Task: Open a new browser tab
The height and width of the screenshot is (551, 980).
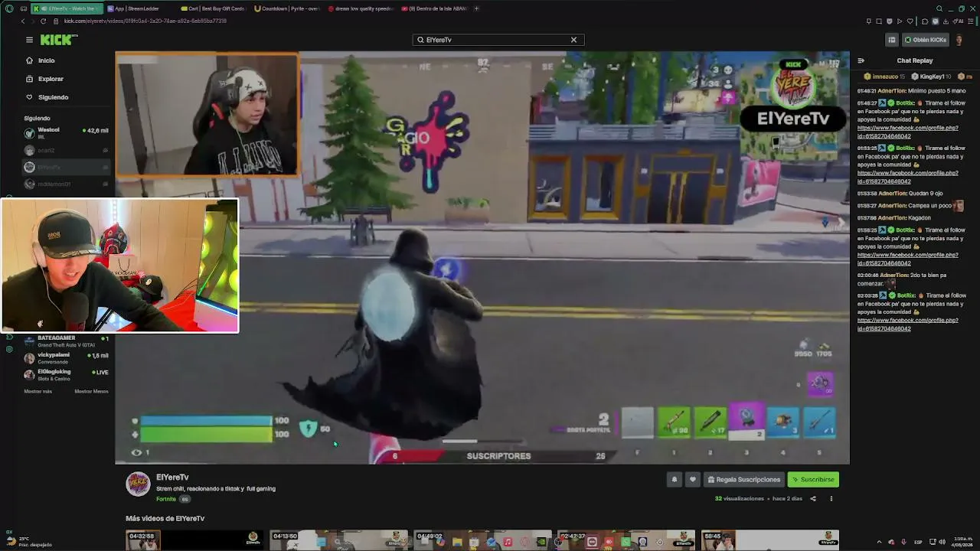Action: (x=476, y=8)
